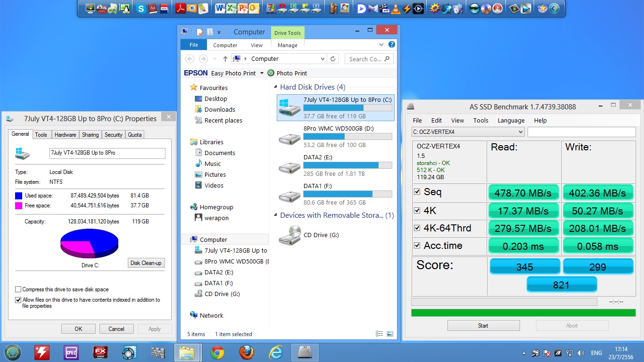
Task: Click the Abort button in AS SSD
Action: [572, 326]
